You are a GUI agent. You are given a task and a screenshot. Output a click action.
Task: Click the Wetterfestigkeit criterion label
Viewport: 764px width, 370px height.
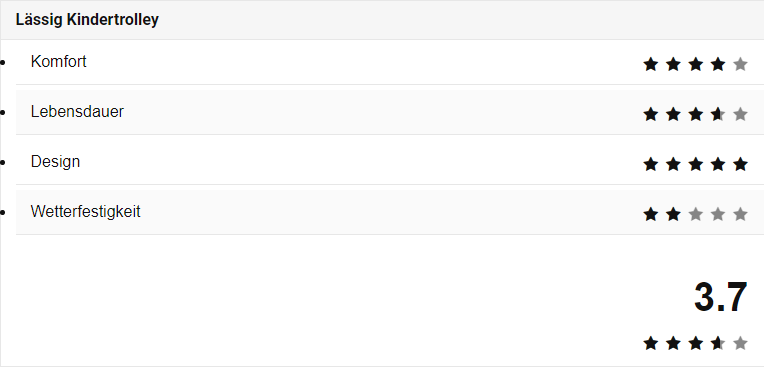(86, 212)
